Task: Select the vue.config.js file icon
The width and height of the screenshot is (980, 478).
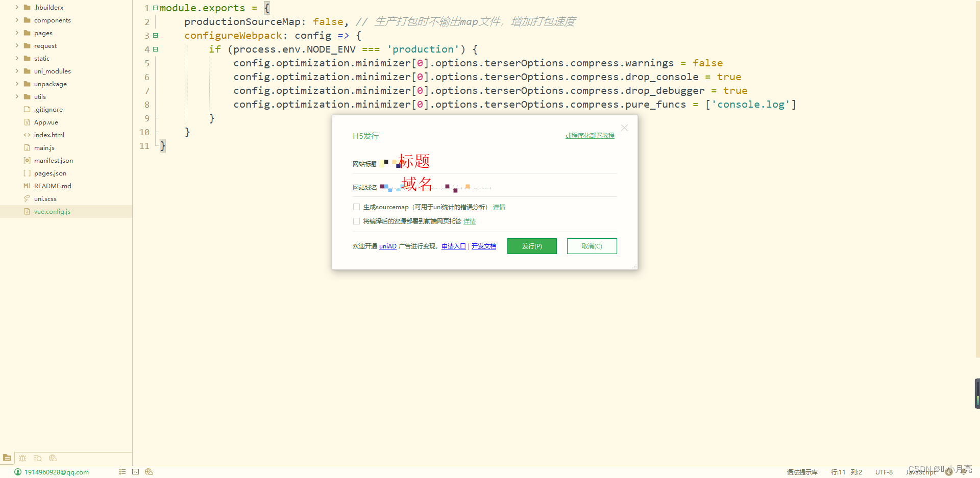Action: pyautogui.click(x=27, y=211)
